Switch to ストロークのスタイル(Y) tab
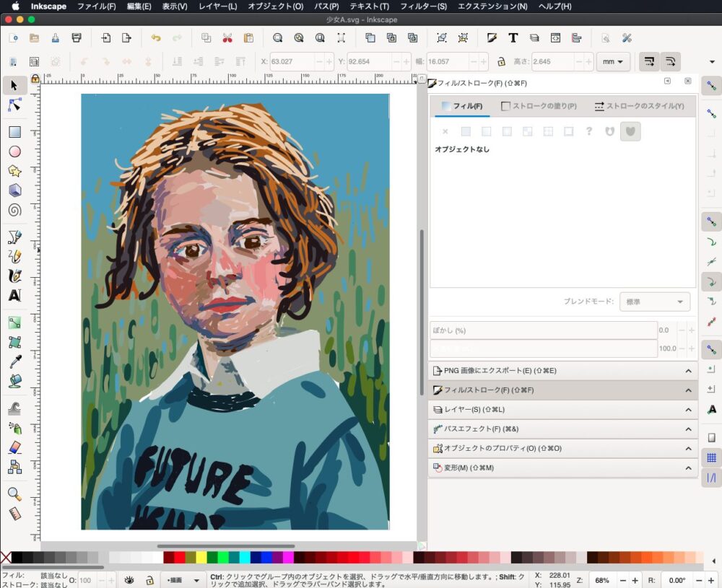 (x=639, y=106)
